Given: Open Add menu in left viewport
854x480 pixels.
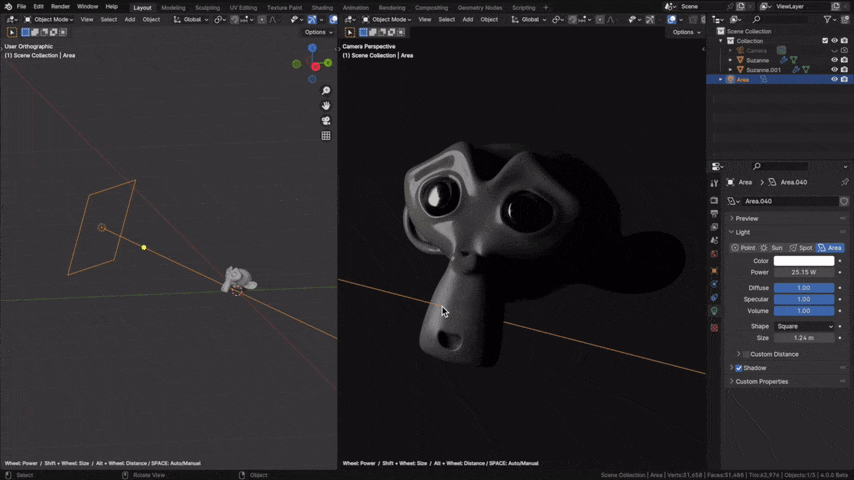Looking at the screenshot, I should click(x=130, y=20).
